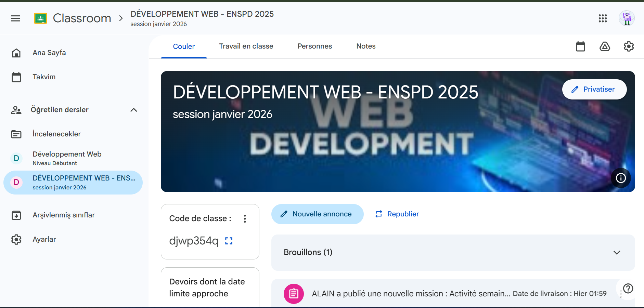Viewport: 644px width, 308px height.
Task: Open class code options menu
Action: 245,219
